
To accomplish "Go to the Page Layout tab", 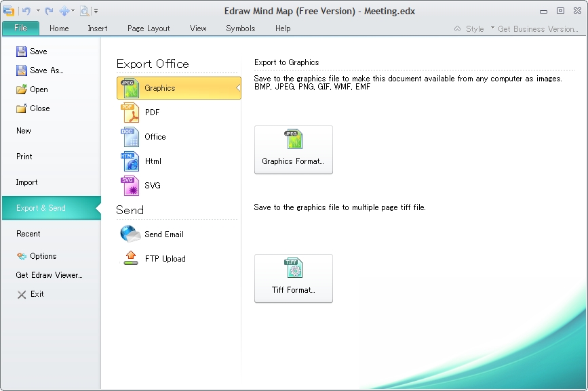I will [x=149, y=28].
